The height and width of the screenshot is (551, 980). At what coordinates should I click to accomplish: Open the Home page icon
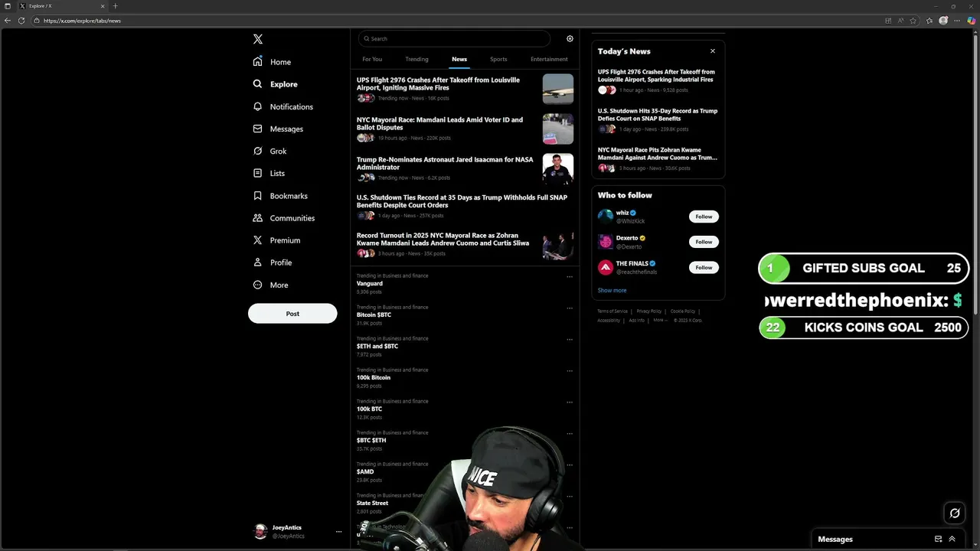(258, 62)
